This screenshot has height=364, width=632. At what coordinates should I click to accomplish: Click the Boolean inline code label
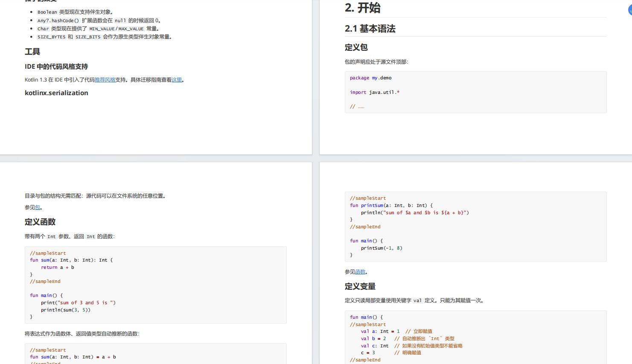click(x=47, y=12)
